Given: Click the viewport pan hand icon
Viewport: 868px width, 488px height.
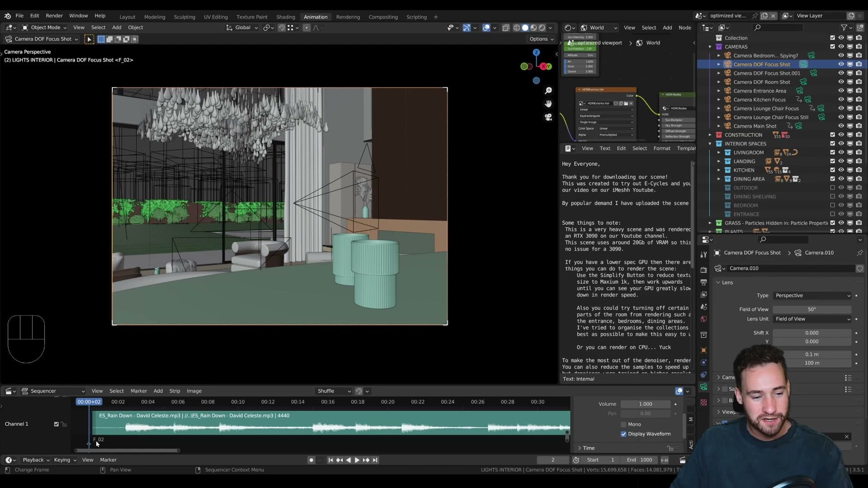Looking at the screenshot, I should [x=548, y=104].
